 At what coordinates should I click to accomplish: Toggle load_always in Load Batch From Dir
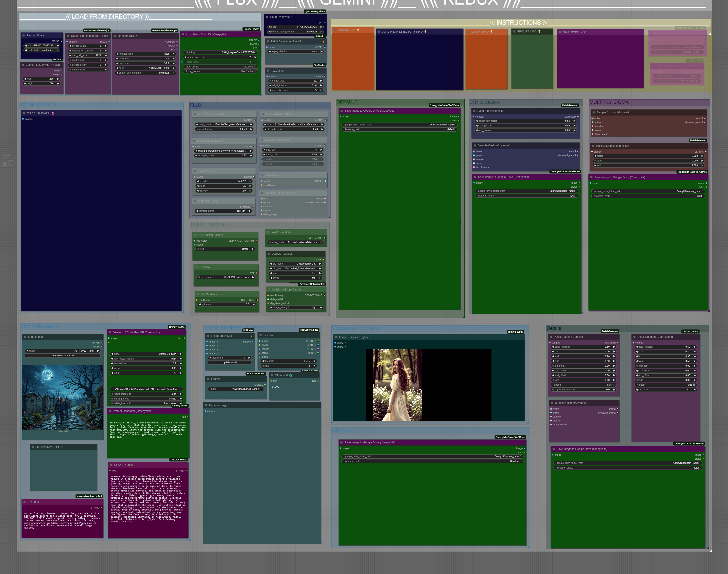(255, 66)
